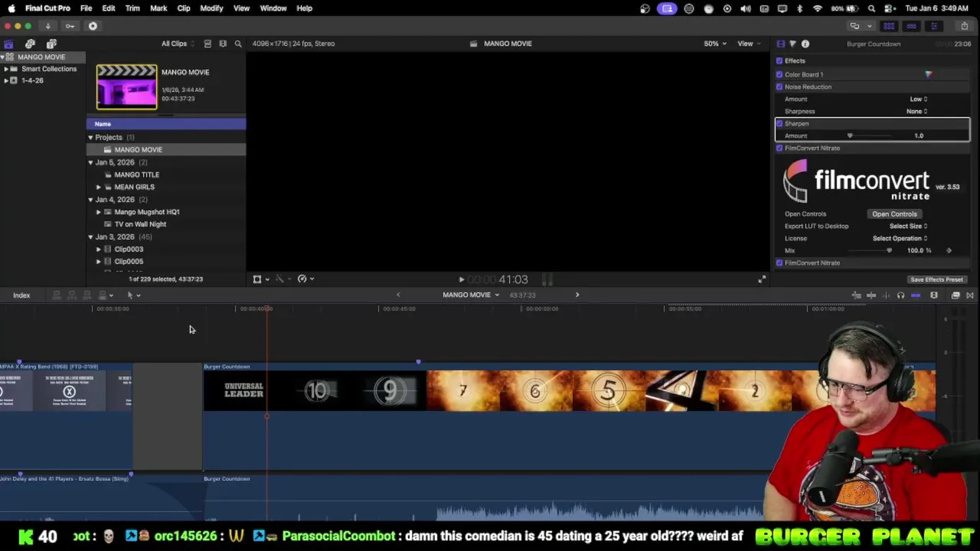The height and width of the screenshot is (551, 980).
Task: Open the Trim menu
Action: click(x=132, y=8)
